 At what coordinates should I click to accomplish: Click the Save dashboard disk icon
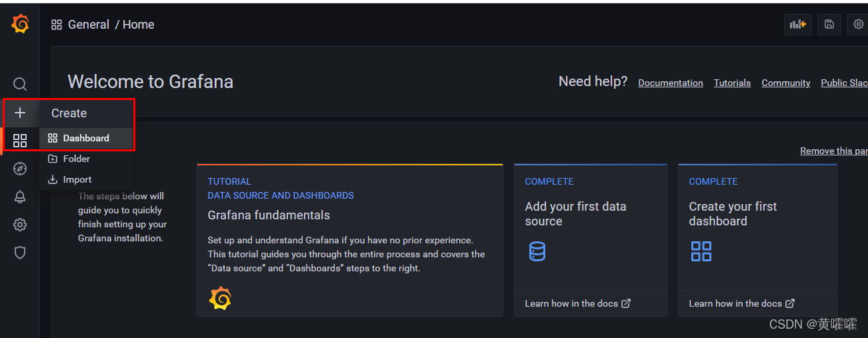pos(829,25)
